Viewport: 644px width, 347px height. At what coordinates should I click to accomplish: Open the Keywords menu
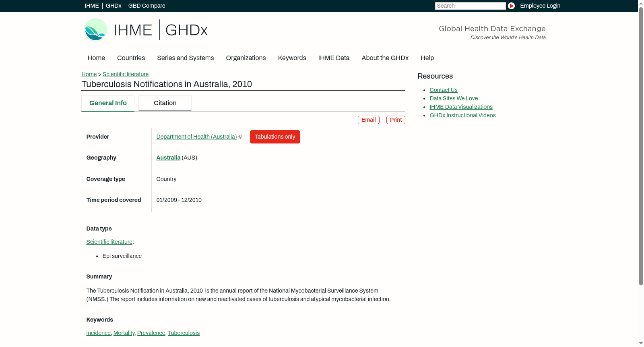pyautogui.click(x=292, y=58)
